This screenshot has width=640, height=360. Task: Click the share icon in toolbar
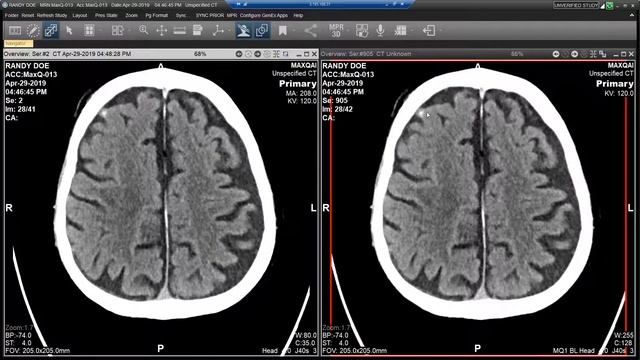(311, 31)
